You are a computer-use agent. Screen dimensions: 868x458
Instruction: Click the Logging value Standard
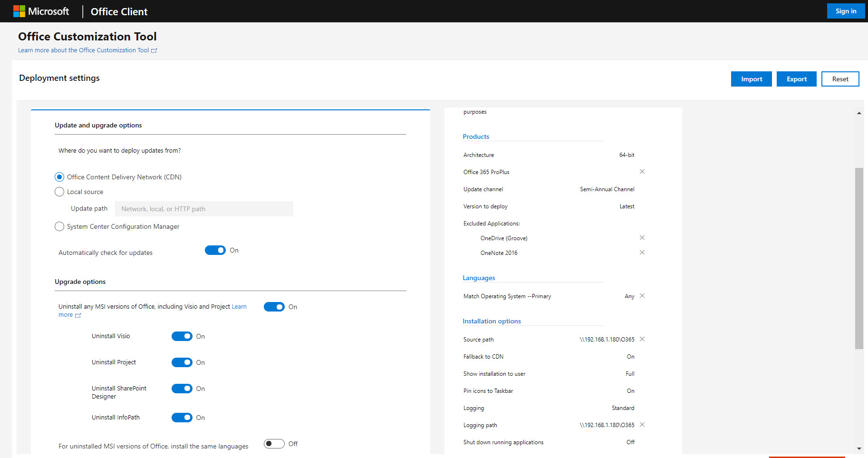[623, 408]
